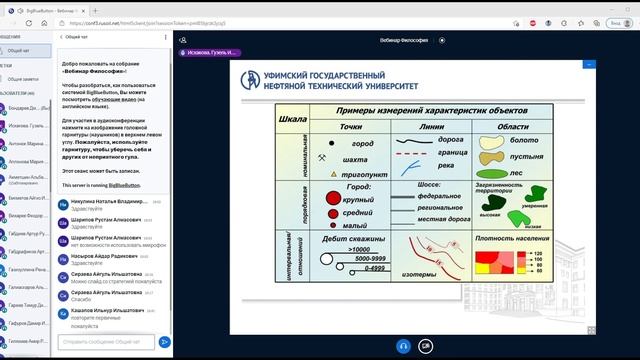Click presenter badge Исхакова Гузель И...

coord(209,53)
